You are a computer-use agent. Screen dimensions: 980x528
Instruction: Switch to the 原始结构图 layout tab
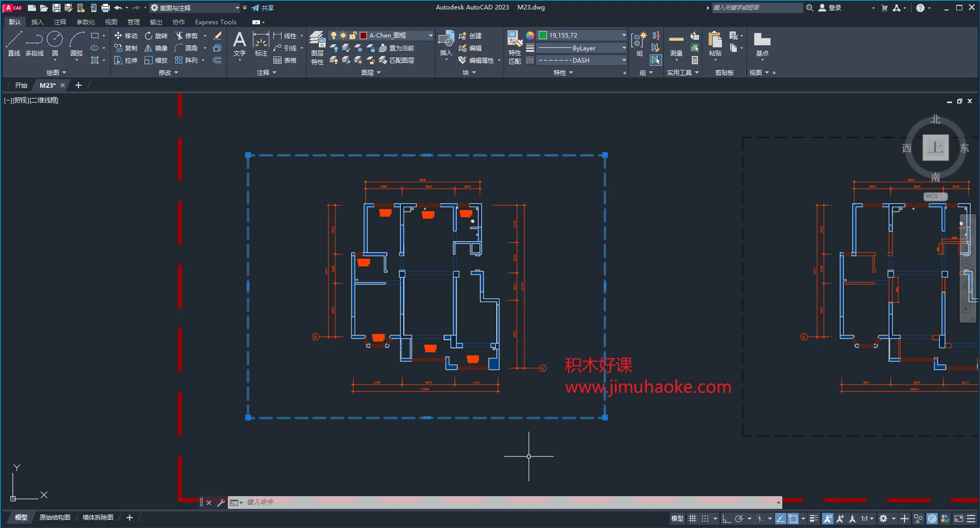[55, 517]
